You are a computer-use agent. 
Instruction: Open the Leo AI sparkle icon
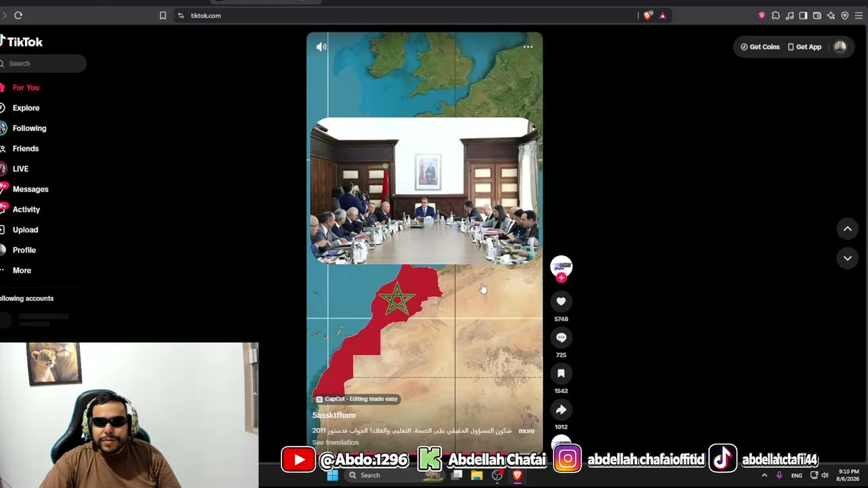tap(831, 16)
